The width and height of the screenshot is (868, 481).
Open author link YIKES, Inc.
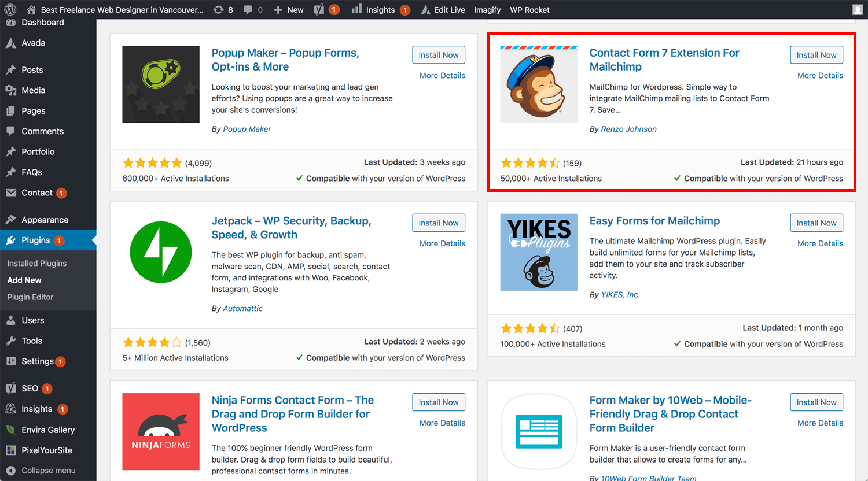(620, 295)
